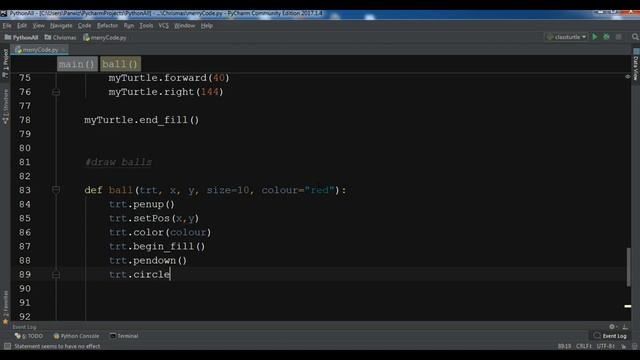Switch to merryCode.py editor tab
Screen dimensions: 640x360
40,50
